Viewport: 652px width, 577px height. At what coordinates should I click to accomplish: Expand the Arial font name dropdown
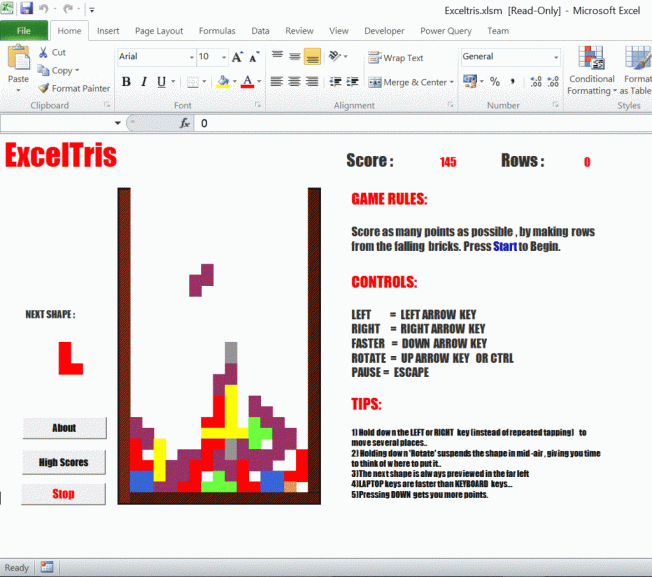192,57
